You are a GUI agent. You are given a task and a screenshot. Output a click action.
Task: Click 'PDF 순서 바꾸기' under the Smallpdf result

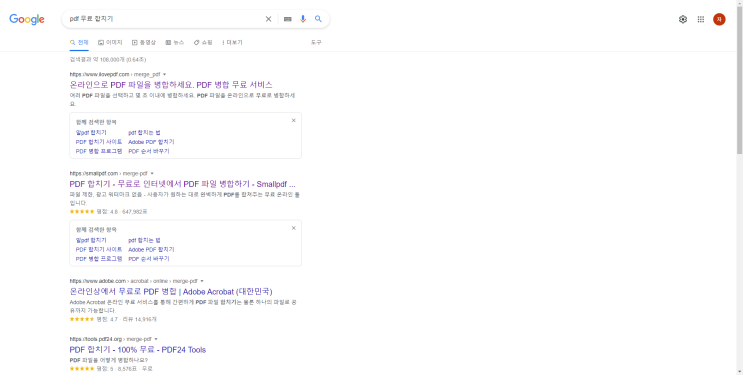[x=149, y=259]
